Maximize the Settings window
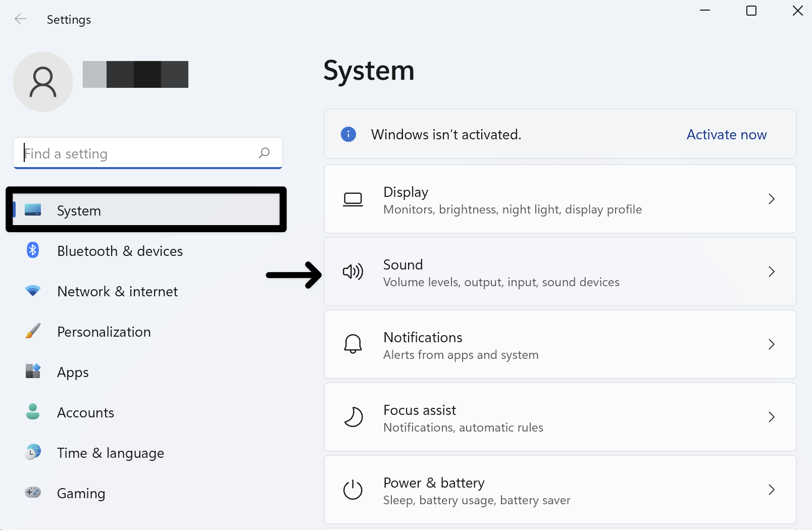 point(751,11)
